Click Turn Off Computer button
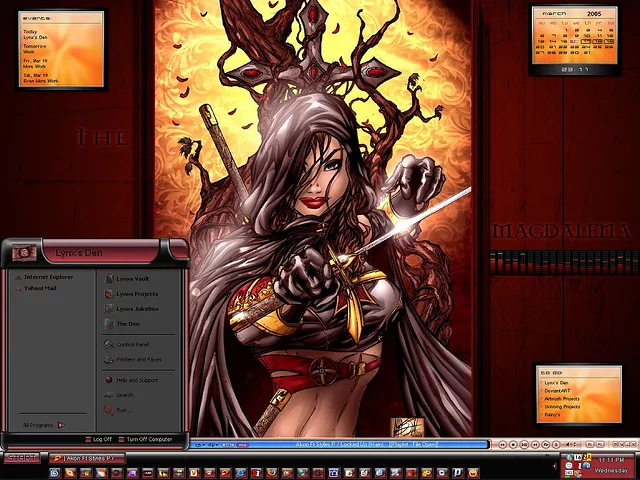The image size is (640, 480). (x=145, y=440)
